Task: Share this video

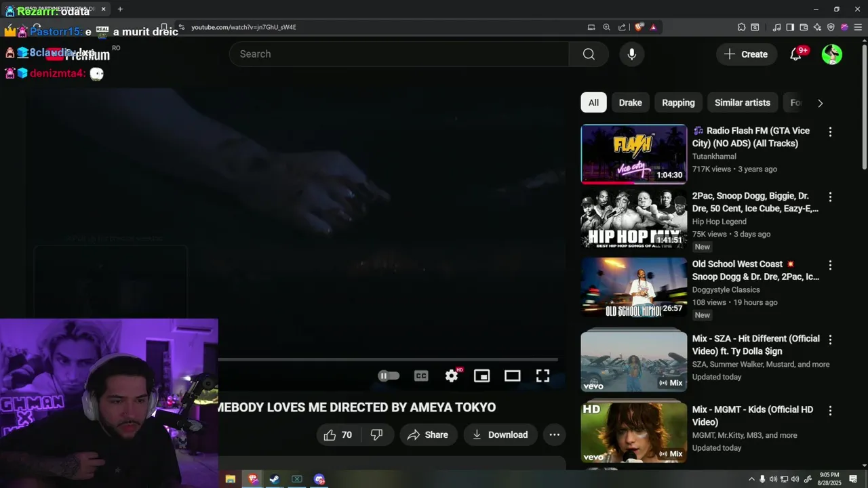Action: (x=428, y=434)
